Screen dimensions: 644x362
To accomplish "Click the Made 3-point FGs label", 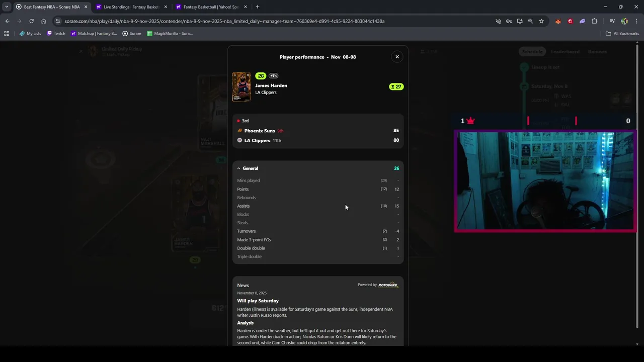I will click(x=254, y=240).
